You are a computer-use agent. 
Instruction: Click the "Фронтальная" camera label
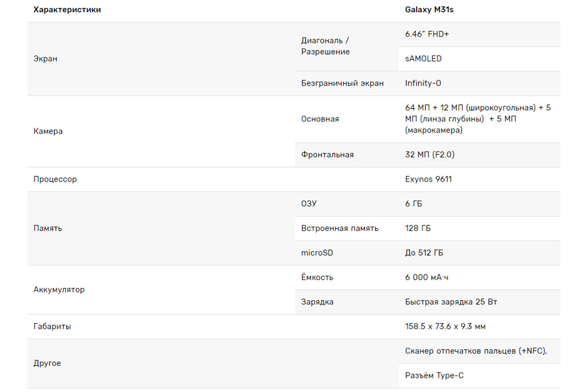(x=327, y=155)
